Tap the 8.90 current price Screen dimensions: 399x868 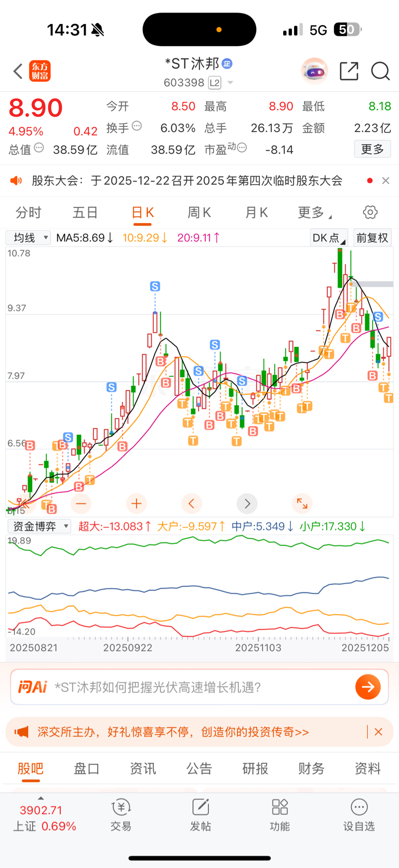point(36,108)
